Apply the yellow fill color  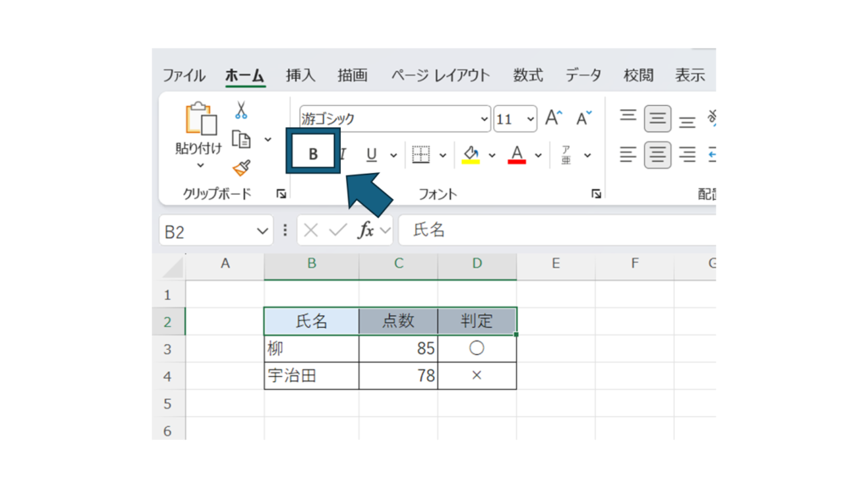pos(470,155)
